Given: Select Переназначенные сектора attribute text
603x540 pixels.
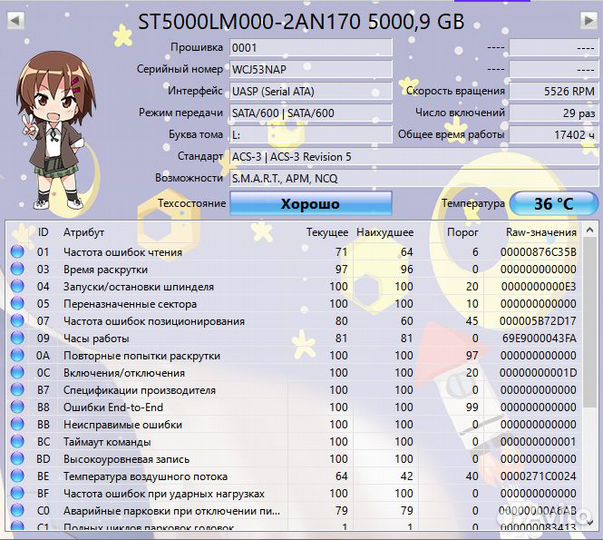Looking at the screenshot, I should pyautogui.click(x=130, y=304).
